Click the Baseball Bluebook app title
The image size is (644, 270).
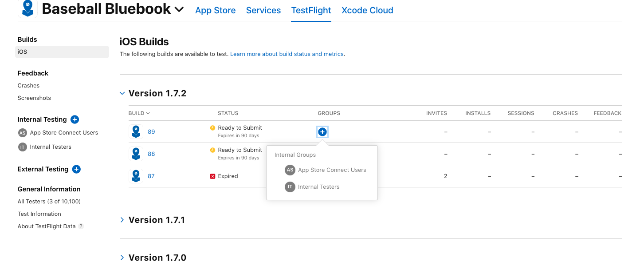[x=106, y=9]
